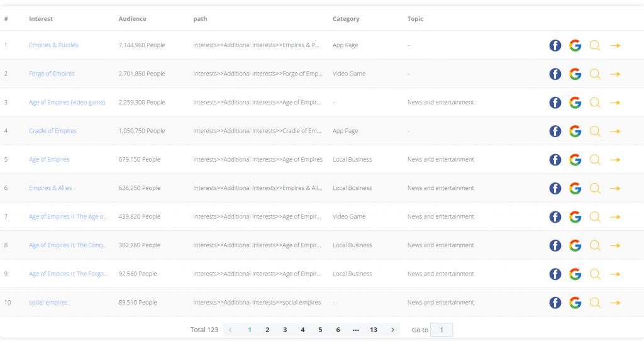Click Video Game category in Forge of Empires row
This screenshot has height=341, width=644.
click(x=348, y=74)
